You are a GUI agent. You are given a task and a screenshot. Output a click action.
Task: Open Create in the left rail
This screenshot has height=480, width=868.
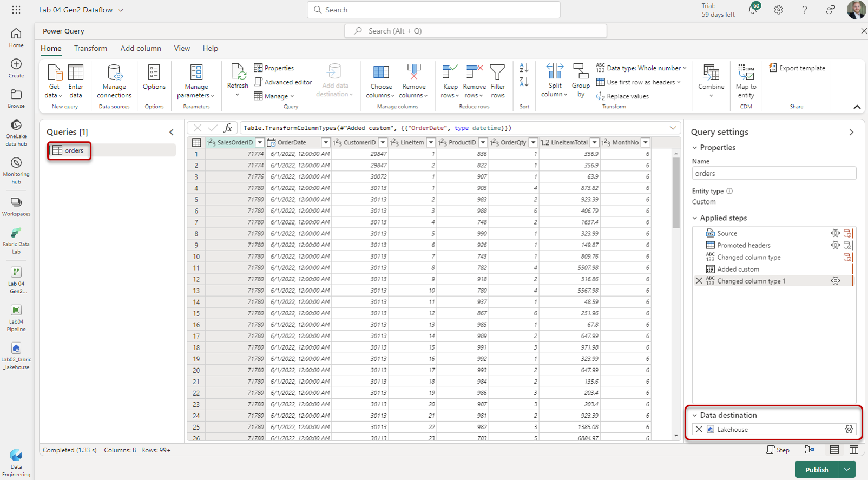[x=16, y=68]
